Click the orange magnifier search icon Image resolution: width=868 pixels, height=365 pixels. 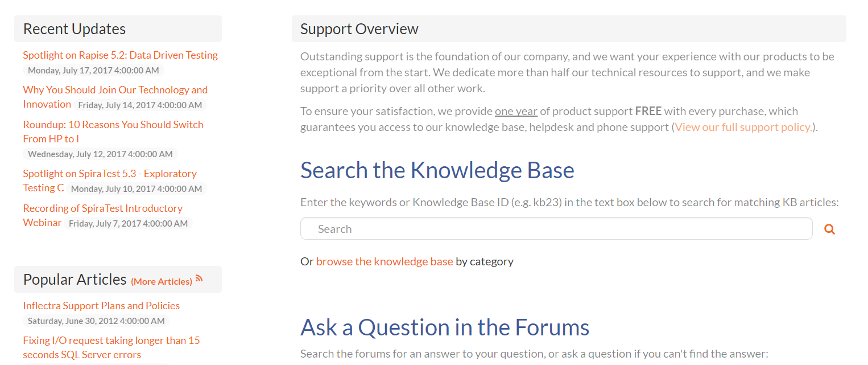[x=829, y=229]
